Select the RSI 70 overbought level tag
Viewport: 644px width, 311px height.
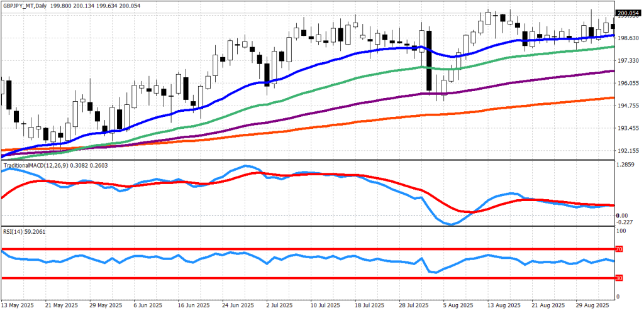click(619, 249)
